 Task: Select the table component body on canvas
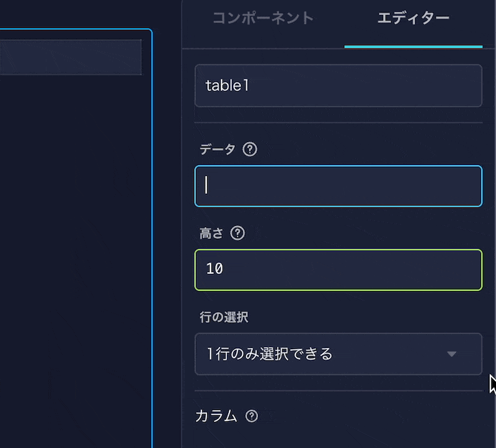click(x=74, y=248)
